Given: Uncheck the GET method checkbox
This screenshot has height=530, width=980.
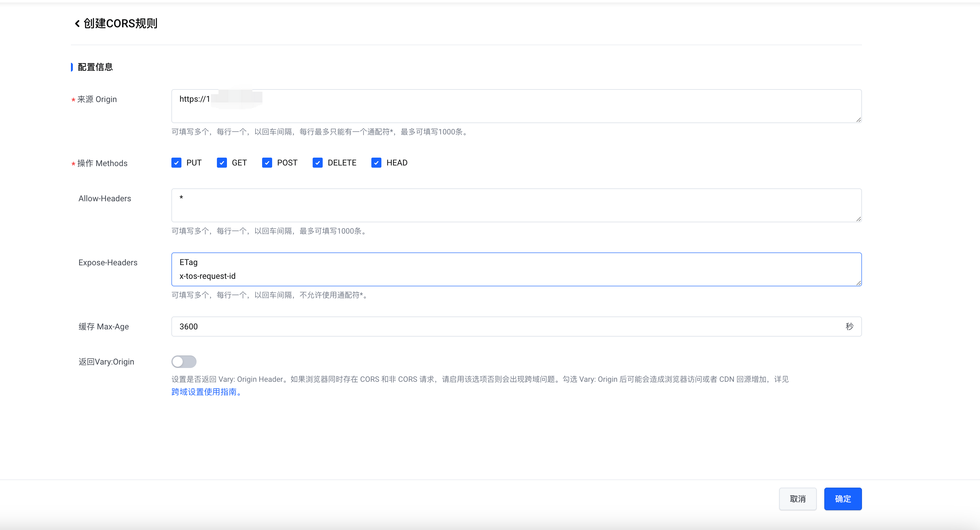Looking at the screenshot, I should (222, 163).
